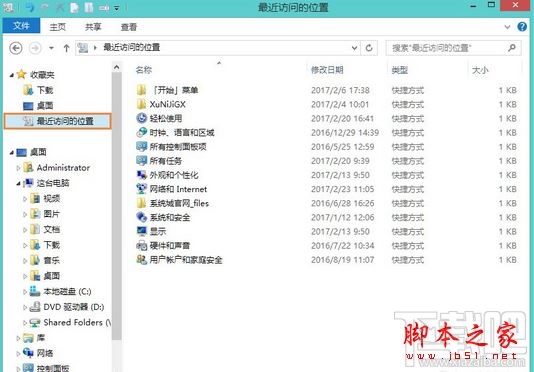
Task: Sort by the 类型 column header
Action: [x=399, y=70]
